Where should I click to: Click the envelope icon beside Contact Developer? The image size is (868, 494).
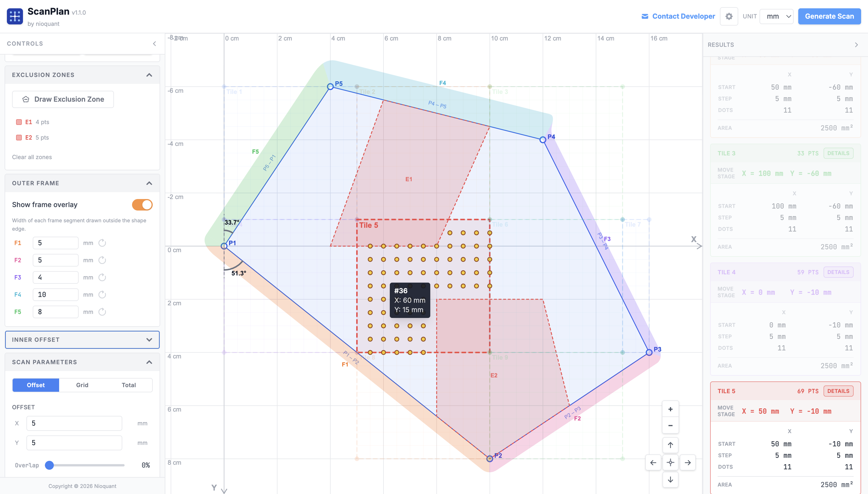(x=645, y=16)
